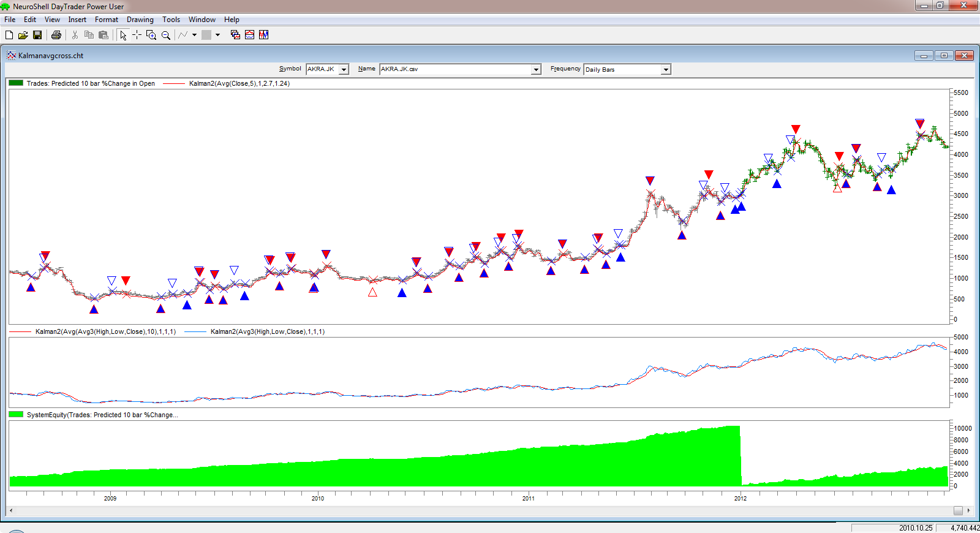Click the 2010.10.25 date in status bar
The width and height of the screenshot is (980, 533).
pos(916,527)
